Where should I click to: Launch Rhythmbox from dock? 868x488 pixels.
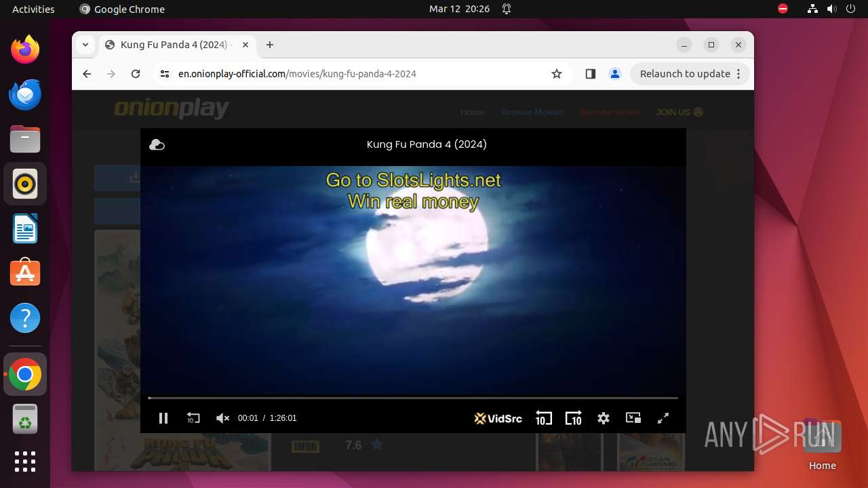coord(25,184)
